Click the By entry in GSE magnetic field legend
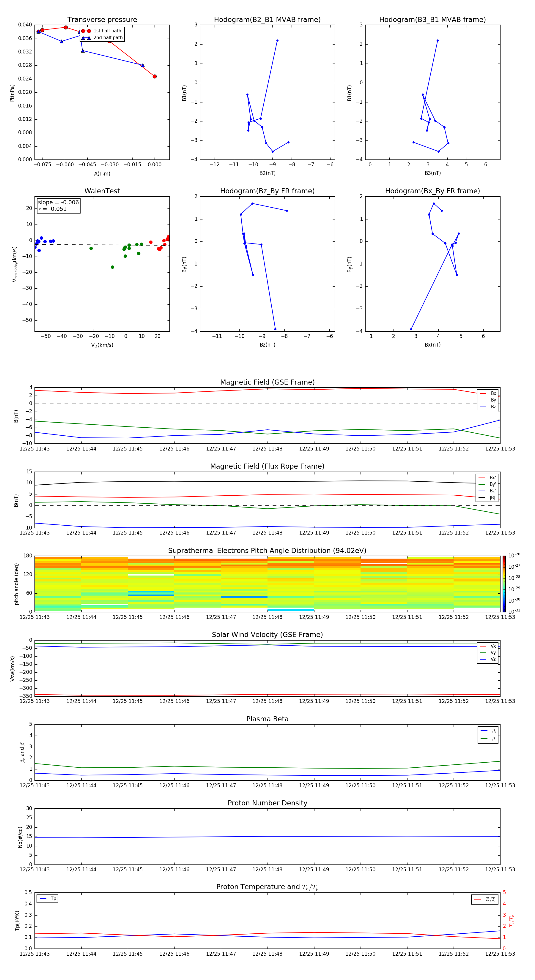 (x=488, y=400)
